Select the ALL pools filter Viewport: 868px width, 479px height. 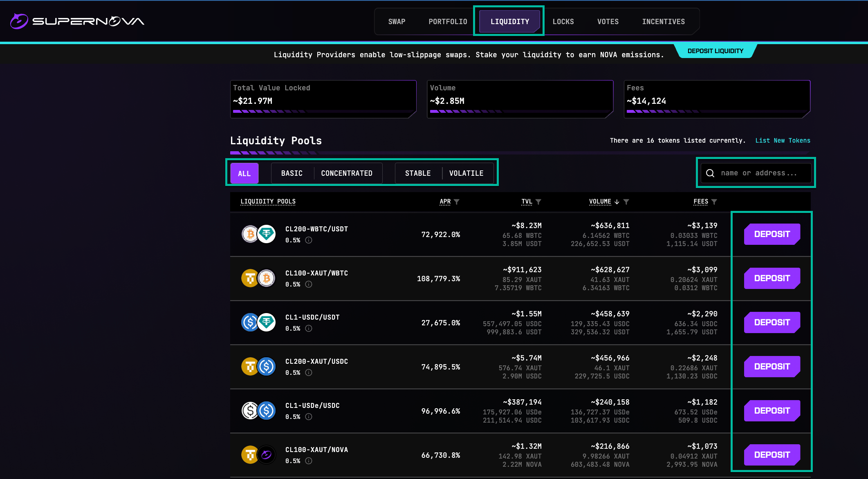244,173
